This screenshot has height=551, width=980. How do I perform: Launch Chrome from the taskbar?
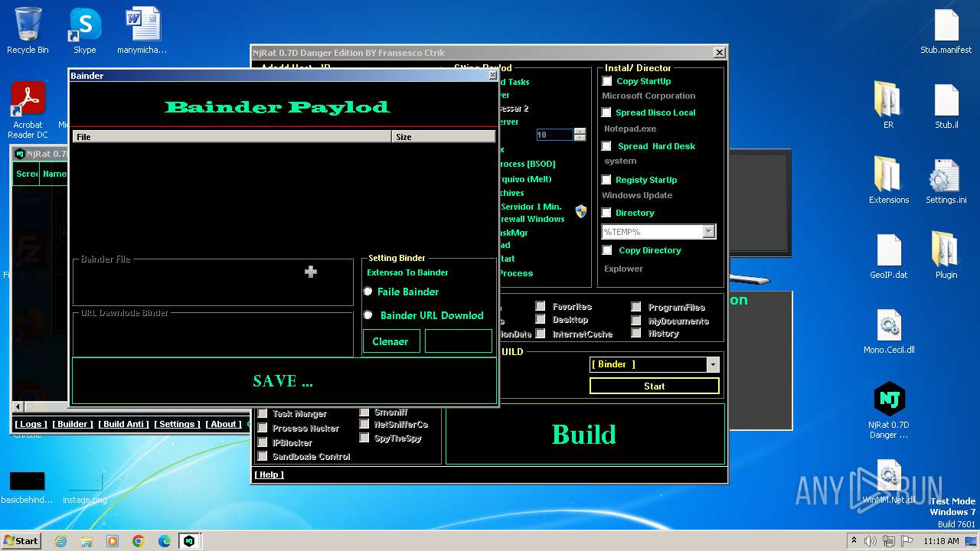(x=139, y=541)
